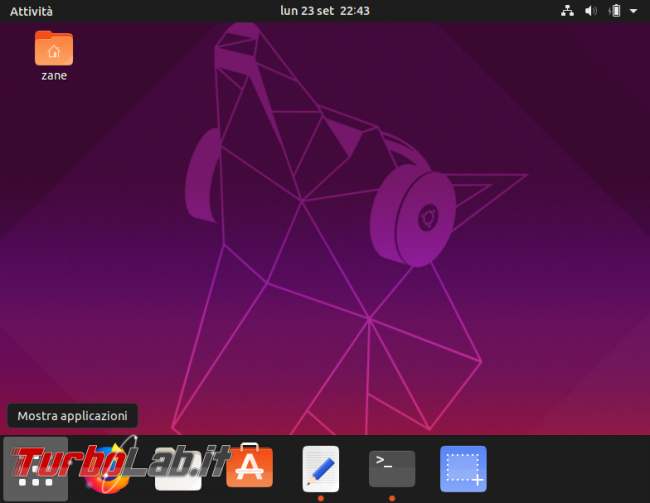The height and width of the screenshot is (503, 650).
Task: Open Ubuntu Software from the dock
Action: pyautogui.click(x=250, y=465)
